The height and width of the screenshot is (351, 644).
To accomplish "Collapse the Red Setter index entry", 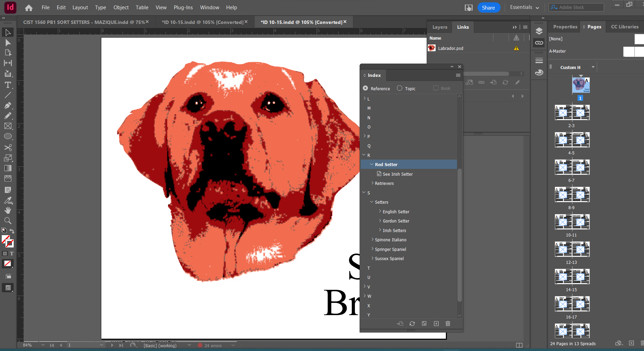I will [372, 164].
